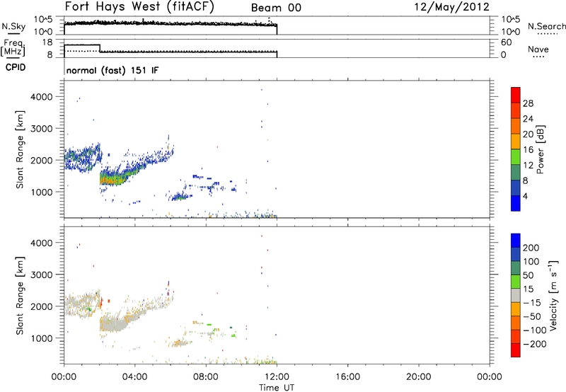Select the 'Beam 00' header text

[276, 8]
